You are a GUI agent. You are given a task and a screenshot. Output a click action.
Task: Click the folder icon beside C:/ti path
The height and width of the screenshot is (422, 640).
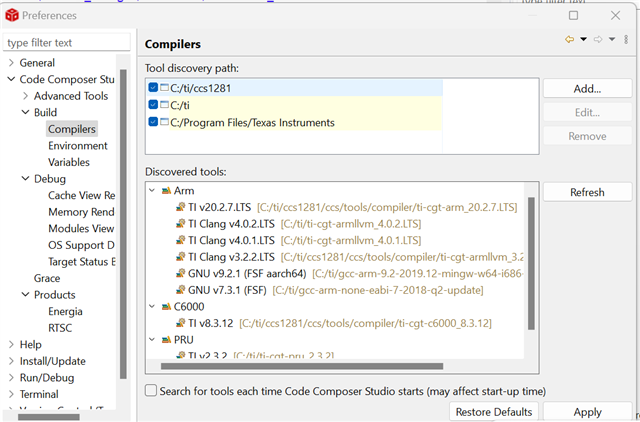coord(164,105)
